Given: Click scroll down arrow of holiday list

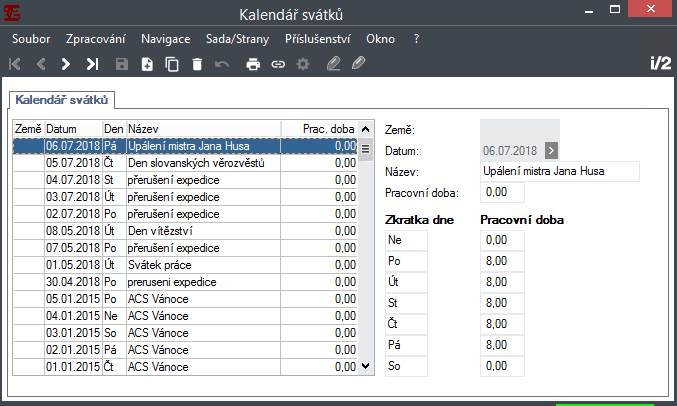Looking at the screenshot, I should pos(366,366).
